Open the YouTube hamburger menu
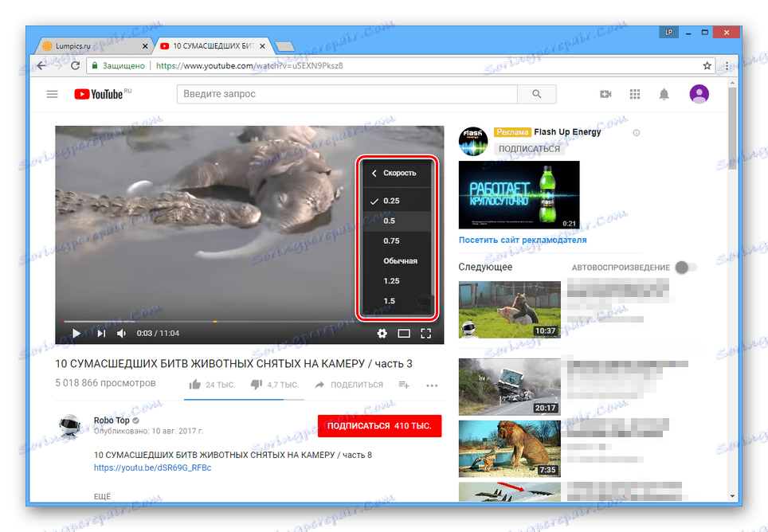768x532 pixels. click(52, 93)
